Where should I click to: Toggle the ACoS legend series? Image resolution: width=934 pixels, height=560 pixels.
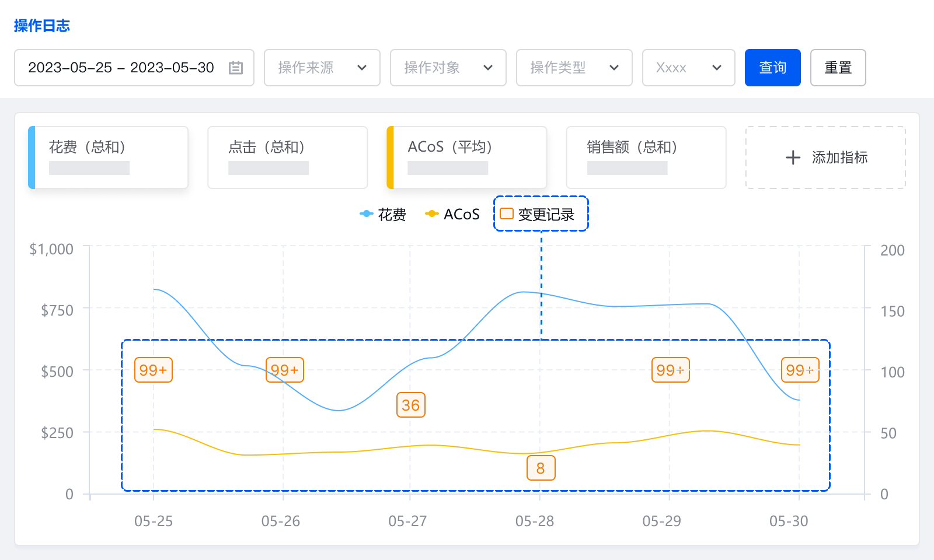click(x=452, y=214)
